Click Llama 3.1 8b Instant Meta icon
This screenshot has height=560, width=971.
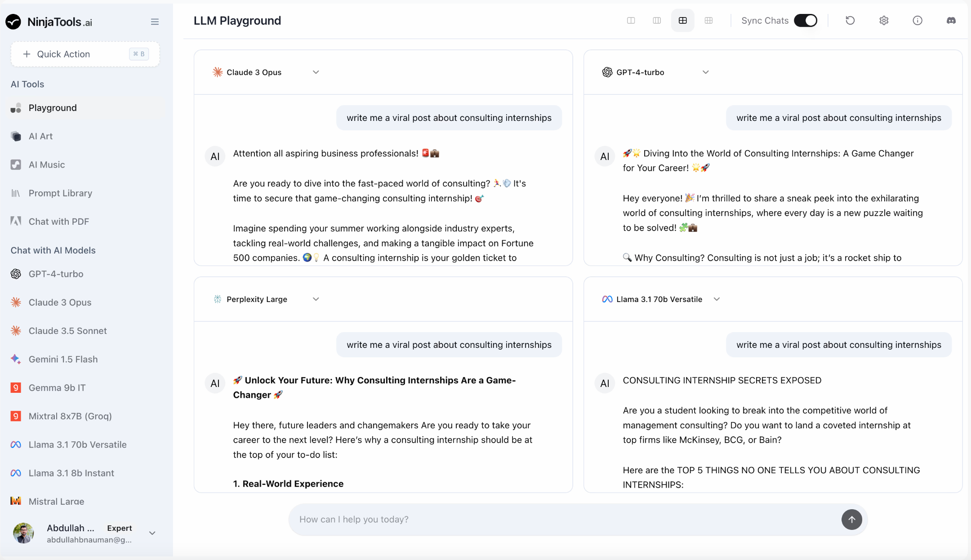(x=16, y=473)
